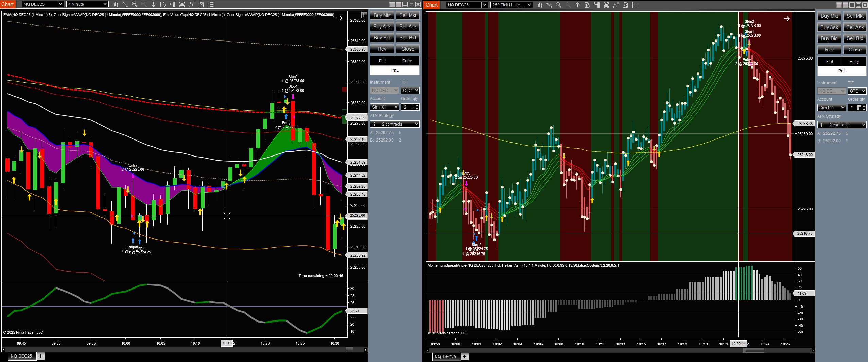Select NQ DEC25 tab below 250 Tick chart
The height and width of the screenshot is (362, 868).
(445, 357)
